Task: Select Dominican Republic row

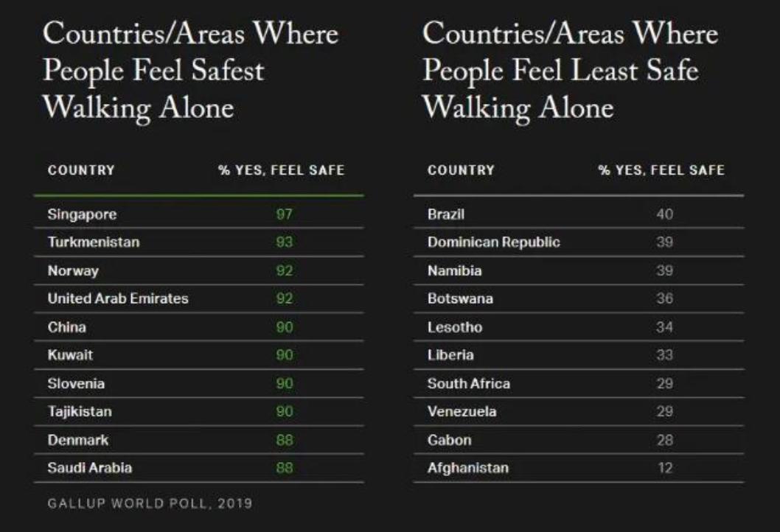Action: click(579, 242)
